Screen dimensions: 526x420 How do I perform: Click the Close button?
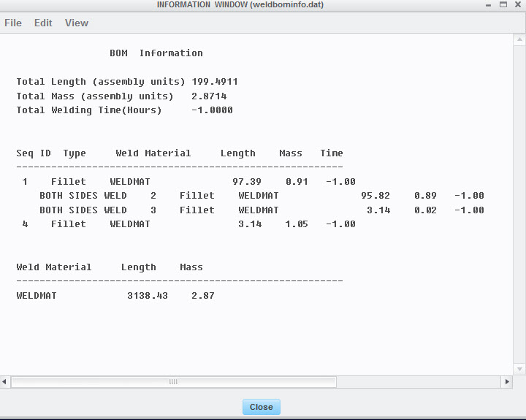coord(262,407)
